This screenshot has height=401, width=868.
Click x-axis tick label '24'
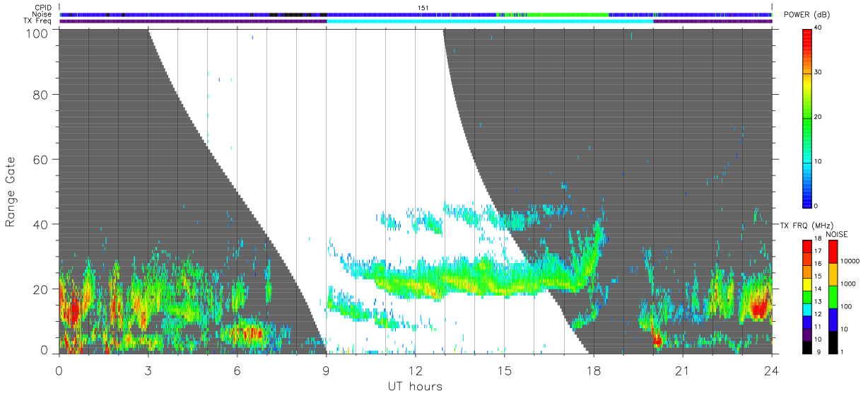(x=771, y=371)
